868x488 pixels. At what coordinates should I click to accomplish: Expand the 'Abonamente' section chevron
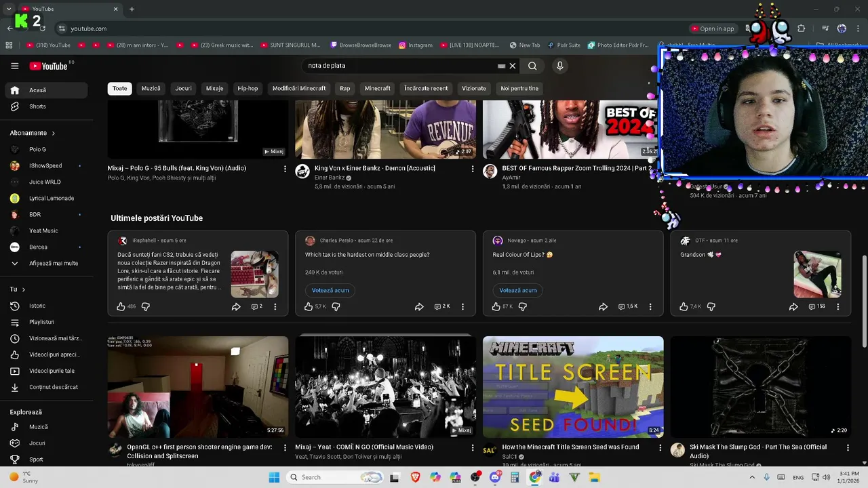tap(53, 133)
